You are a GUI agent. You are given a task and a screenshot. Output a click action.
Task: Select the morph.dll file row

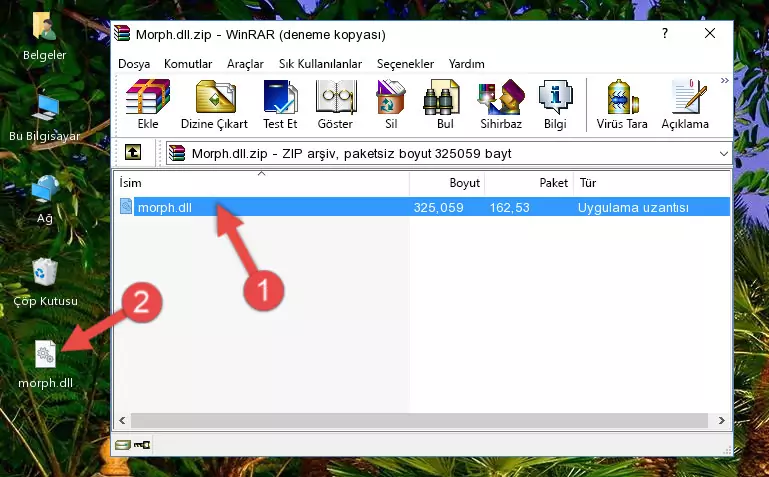tap(424, 207)
